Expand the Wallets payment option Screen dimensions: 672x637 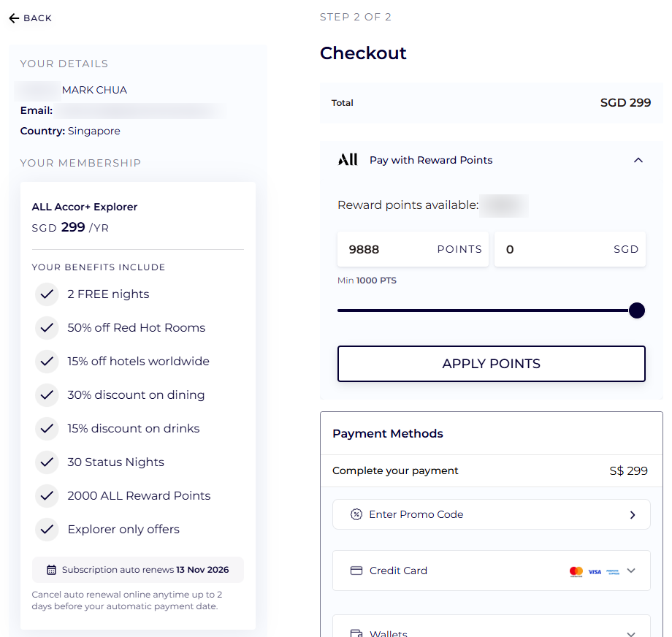coord(631,633)
